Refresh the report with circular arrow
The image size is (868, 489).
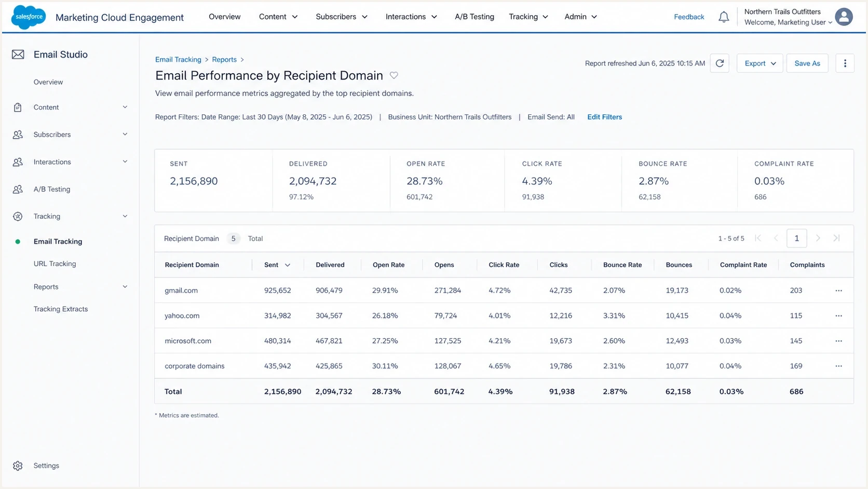(x=720, y=63)
